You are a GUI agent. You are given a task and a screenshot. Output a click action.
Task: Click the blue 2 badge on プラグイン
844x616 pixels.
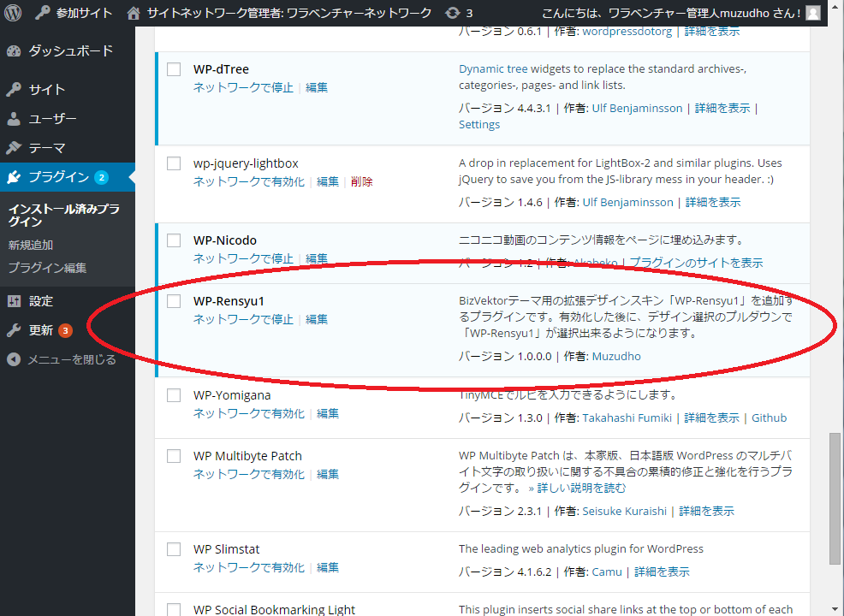click(101, 177)
